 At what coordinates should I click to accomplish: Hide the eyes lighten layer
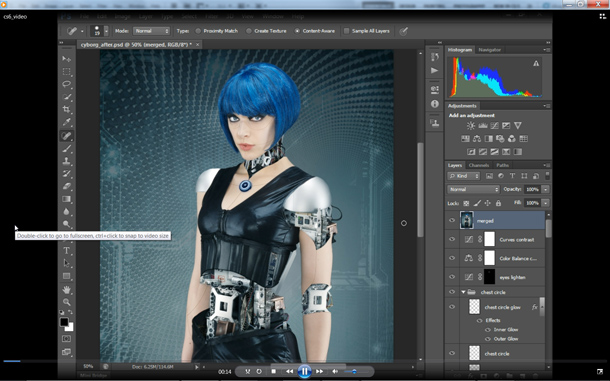click(x=452, y=277)
